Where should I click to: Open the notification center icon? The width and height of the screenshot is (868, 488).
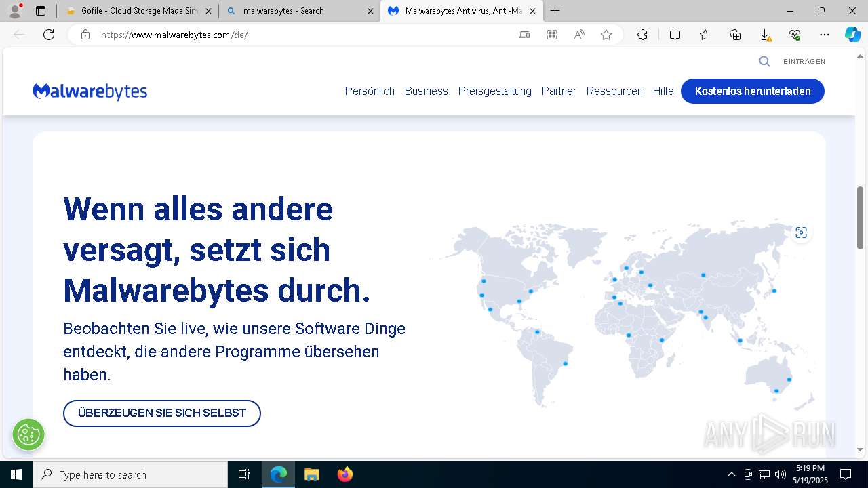click(846, 474)
